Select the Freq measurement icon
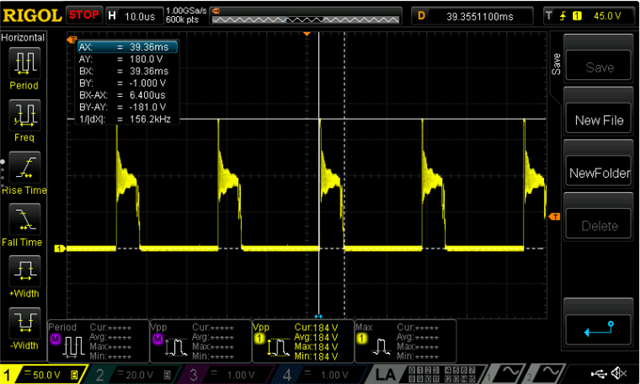 click(24, 115)
